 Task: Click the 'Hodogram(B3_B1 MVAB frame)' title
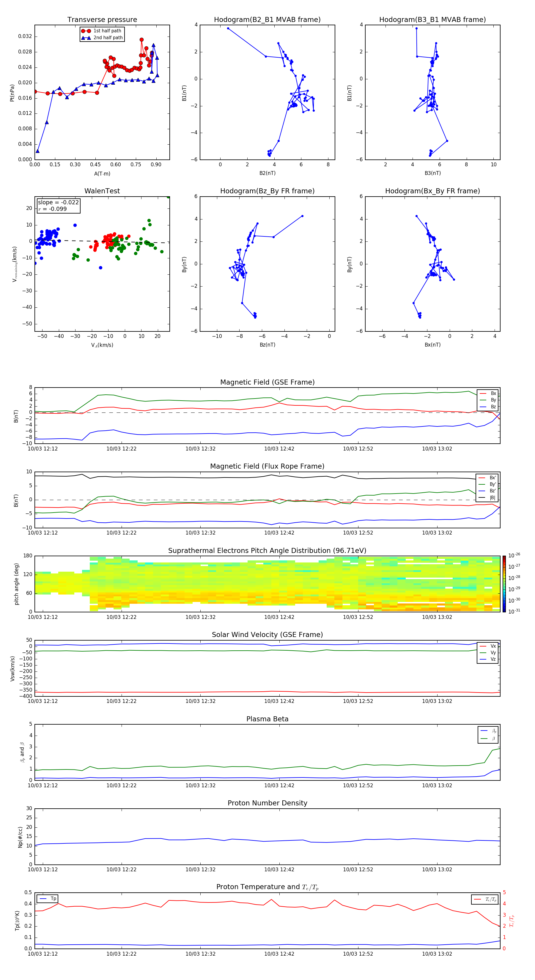[432, 19]
